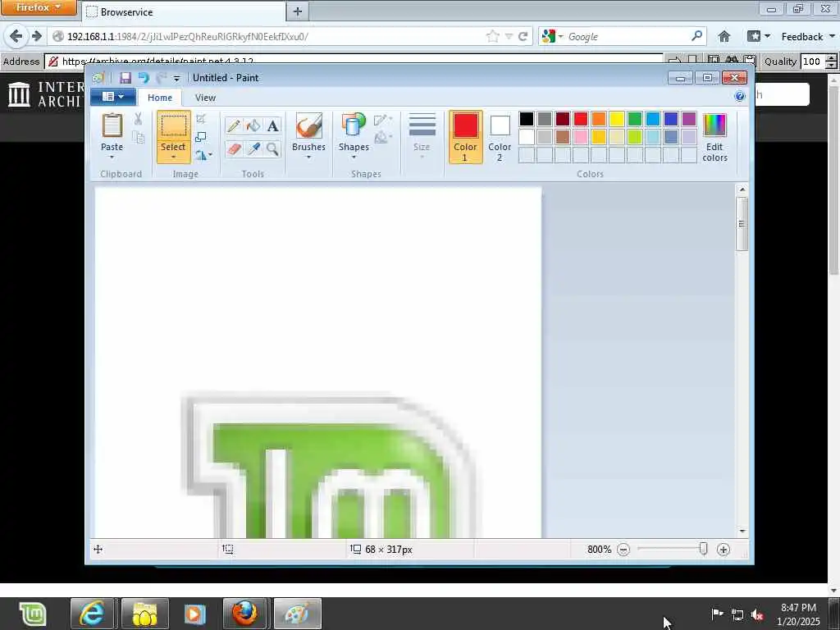The height and width of the screenshot is (630, 840).
Task: Open the Rotate or flip dropdown
Action: tap(203, 155)
